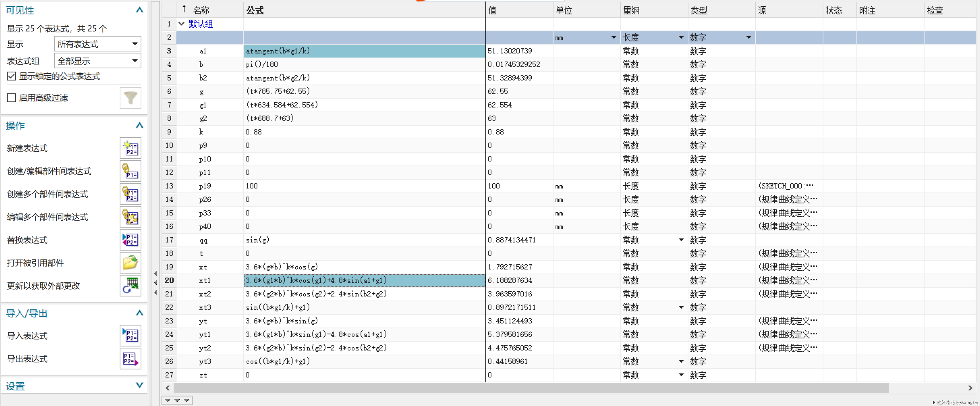Click the Edit Multiple Interpart Expressions icon
The width and height of the screenshot is (980, 406).
click(131, 217)
